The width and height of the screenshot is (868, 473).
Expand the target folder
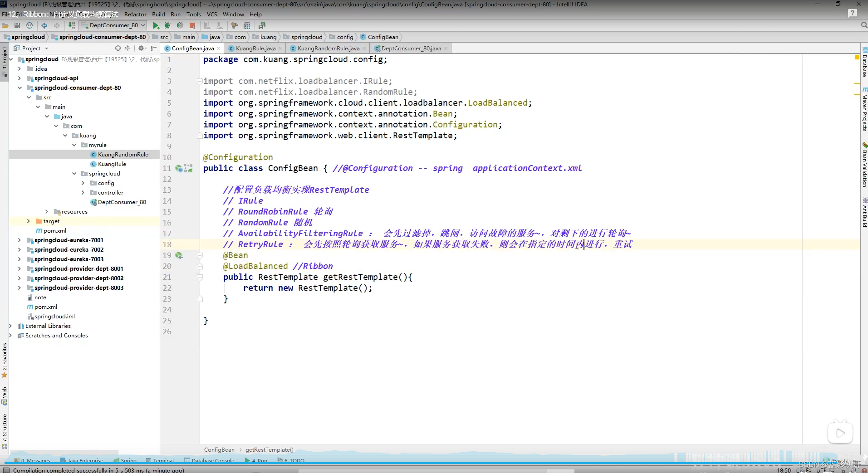(x=29, y=221)
